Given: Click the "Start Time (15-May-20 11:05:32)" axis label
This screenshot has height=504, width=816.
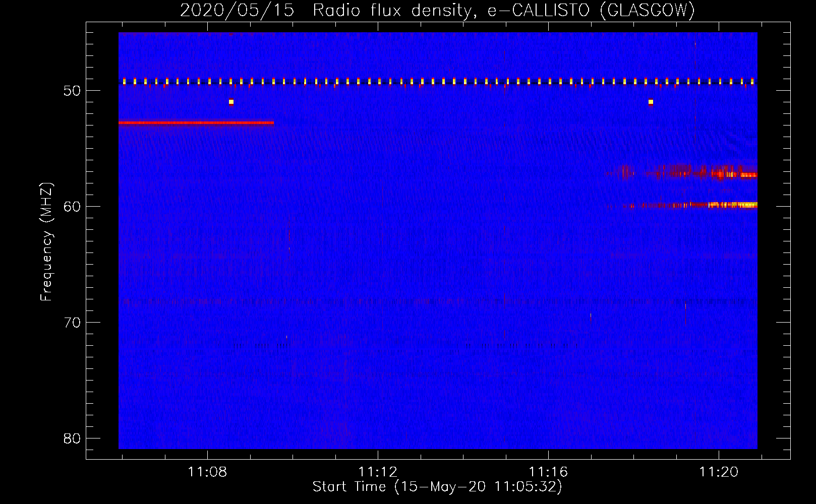Looking at the screenshot, I should (437, 487).
